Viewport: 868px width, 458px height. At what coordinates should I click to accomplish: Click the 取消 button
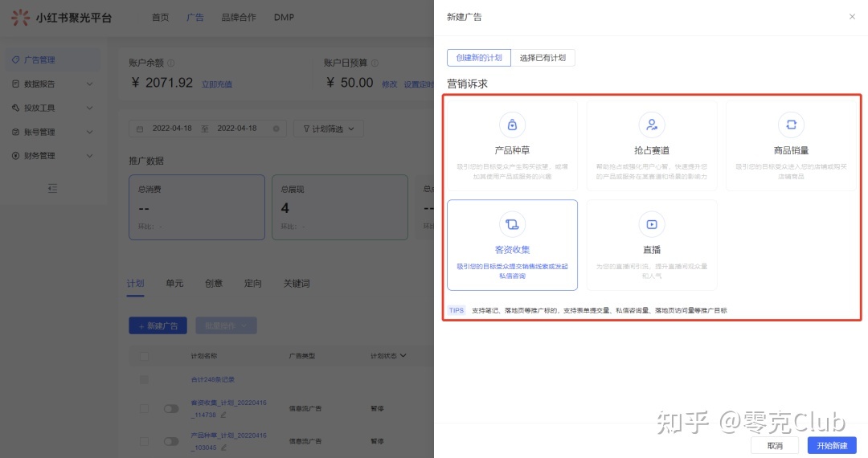point(775,445)
